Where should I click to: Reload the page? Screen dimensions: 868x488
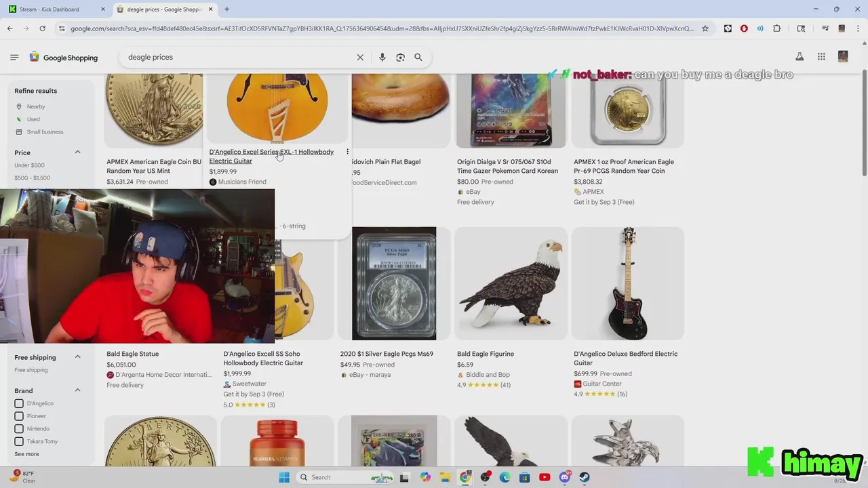coord(42,28)
